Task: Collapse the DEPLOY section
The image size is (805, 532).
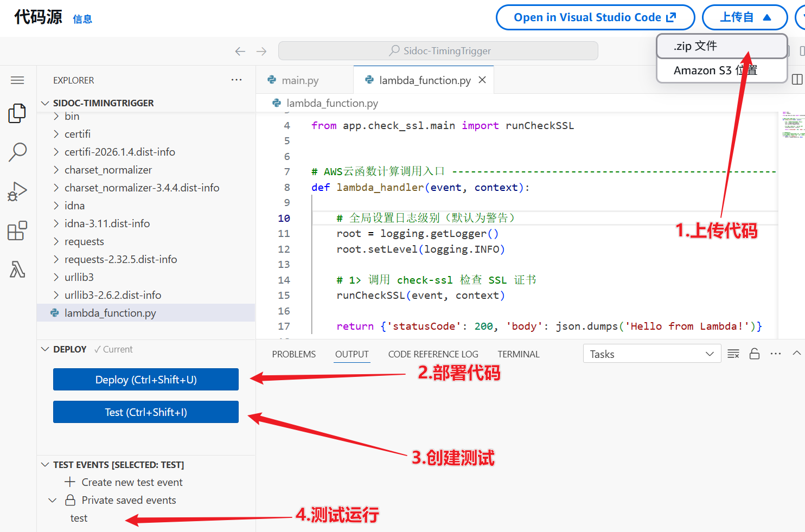Action: click(46, 349)
